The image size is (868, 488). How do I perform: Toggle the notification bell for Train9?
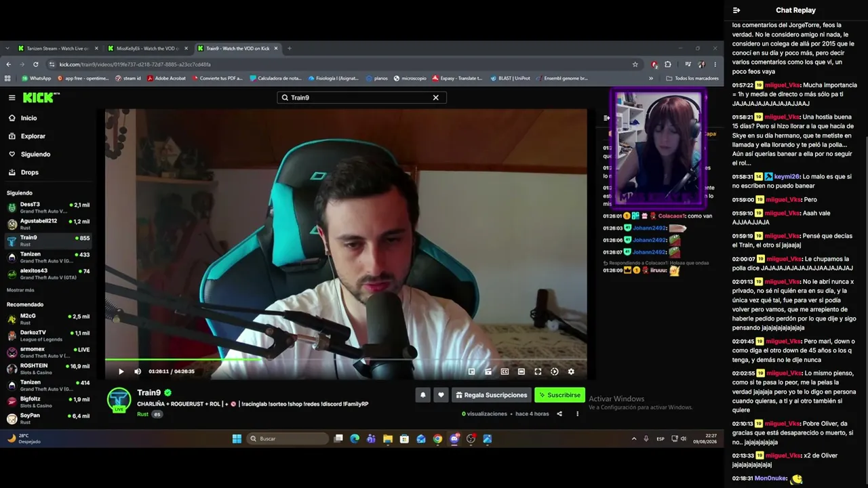tap(423, 395)
